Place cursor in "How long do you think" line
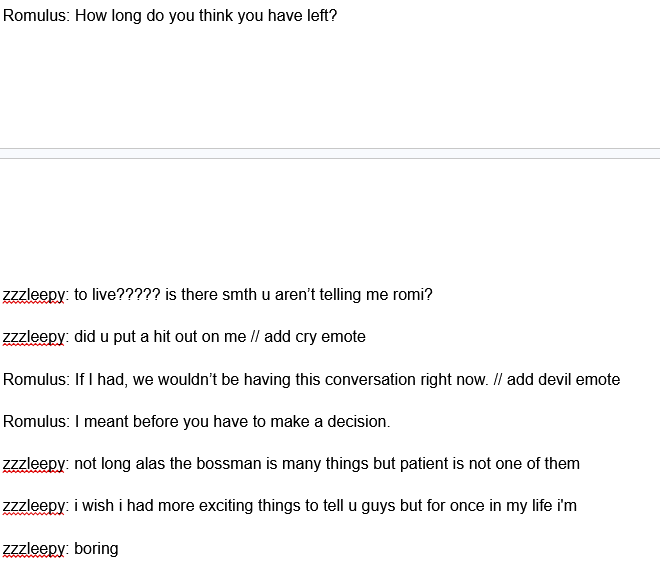 pos(170,16)
